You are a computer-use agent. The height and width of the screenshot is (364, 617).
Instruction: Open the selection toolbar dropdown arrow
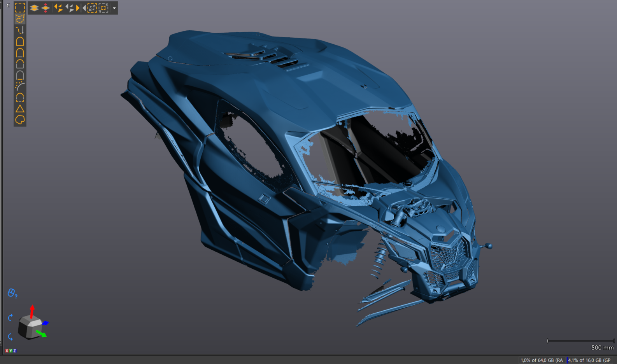click(114, 8)
